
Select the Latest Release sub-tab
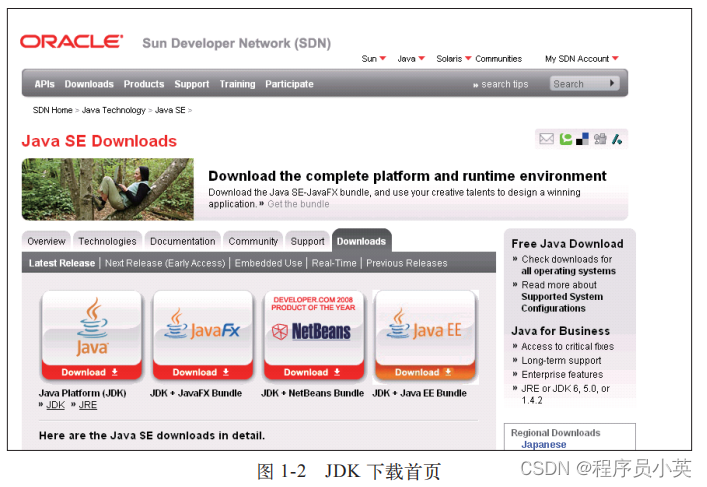point(62,263)
